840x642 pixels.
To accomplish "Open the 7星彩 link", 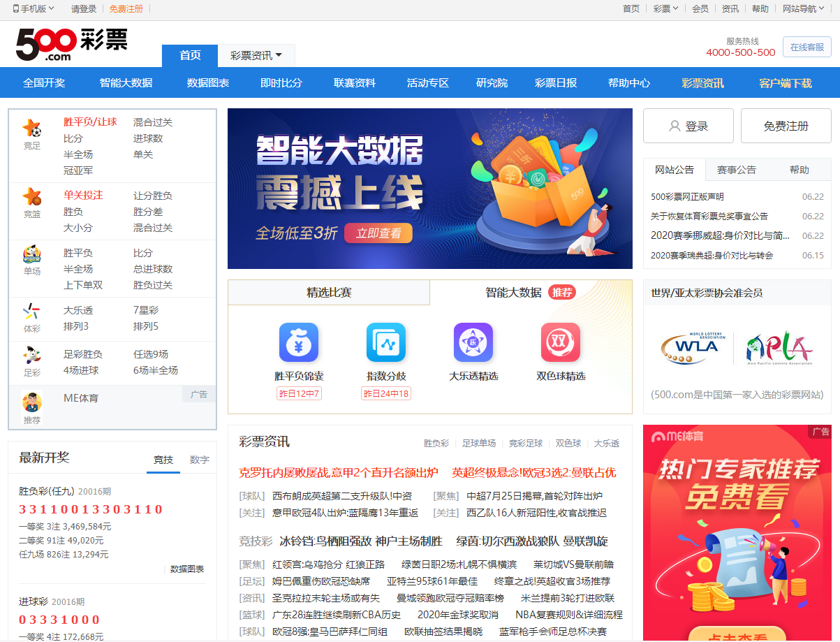I will pyautogui.click(x=146, y=310).
